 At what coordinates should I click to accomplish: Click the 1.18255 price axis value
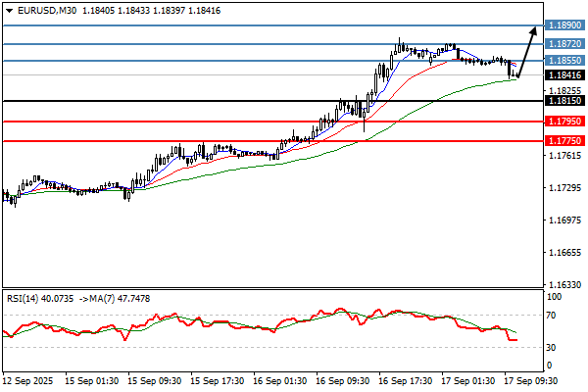[564, 91]
